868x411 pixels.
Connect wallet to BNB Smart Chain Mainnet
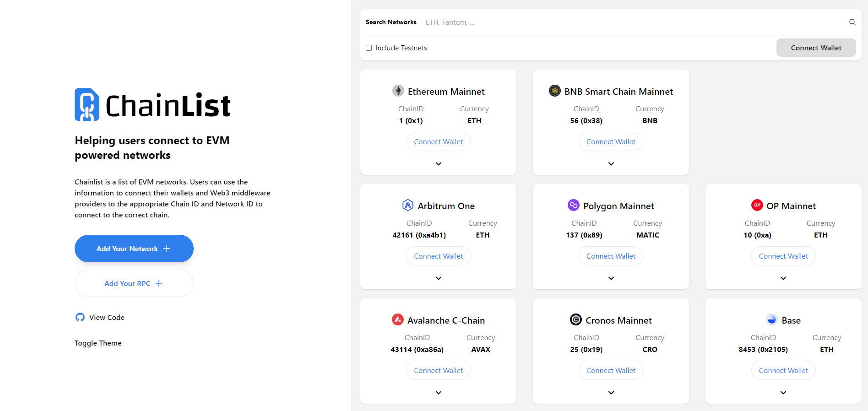(611, 142)
